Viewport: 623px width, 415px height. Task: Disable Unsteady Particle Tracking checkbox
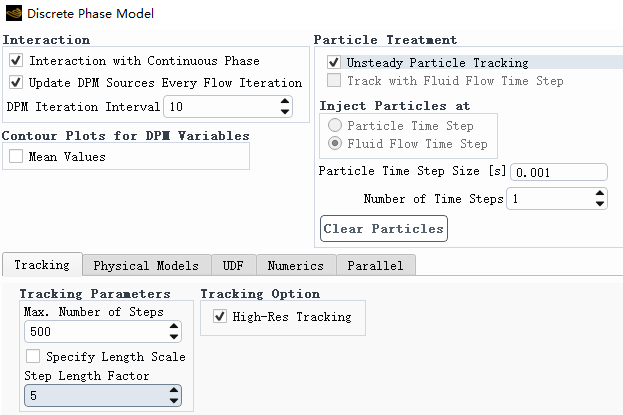(x=334, y=62)
